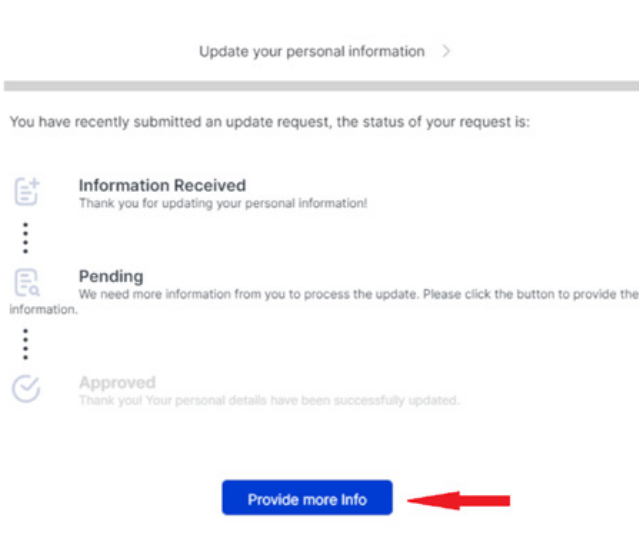Click the dotted connector below Information Received
Screen dimensions: 639x547
[26, 237]
